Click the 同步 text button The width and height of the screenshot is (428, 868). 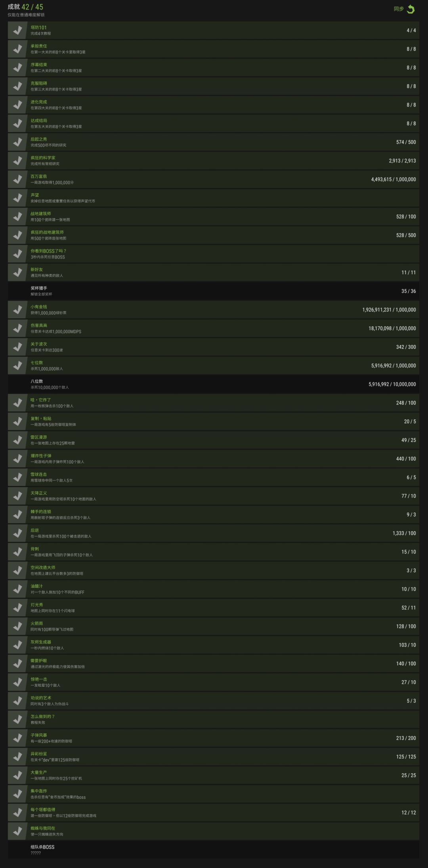pyautogui.click(x=399, y=9)
